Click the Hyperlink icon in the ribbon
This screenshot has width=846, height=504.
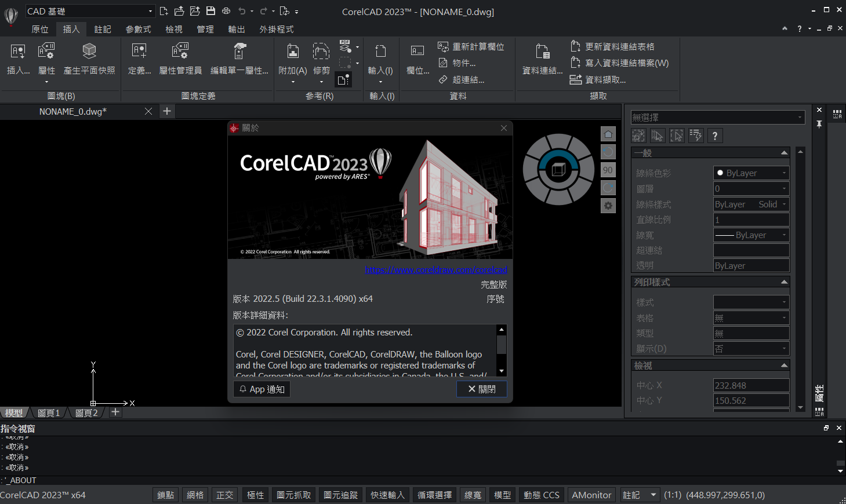coord(444,79)
